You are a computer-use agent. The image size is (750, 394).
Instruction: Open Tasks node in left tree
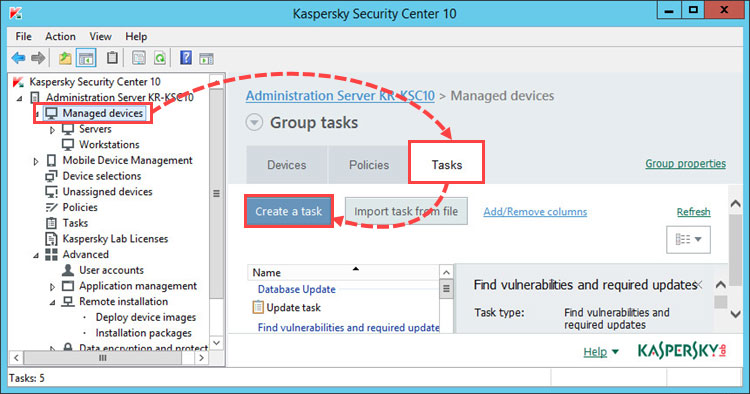coord(75,223)
